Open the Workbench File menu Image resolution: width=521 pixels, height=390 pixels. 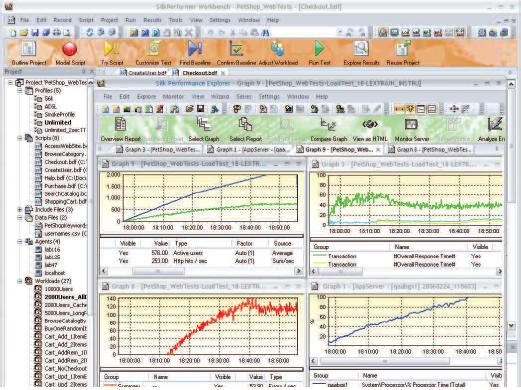coord(24,20)
